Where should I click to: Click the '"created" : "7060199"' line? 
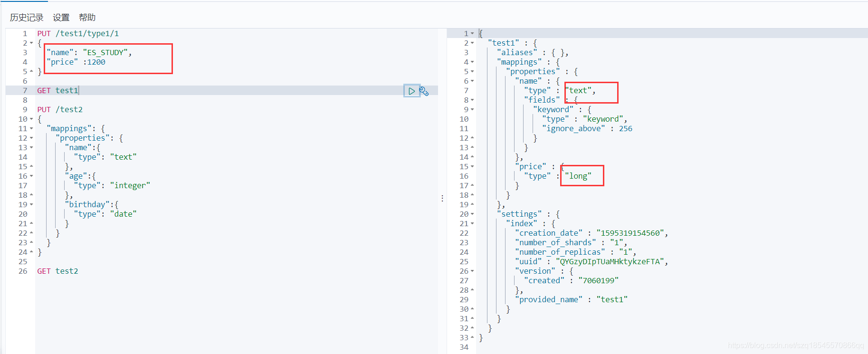[x=572, y=280]
